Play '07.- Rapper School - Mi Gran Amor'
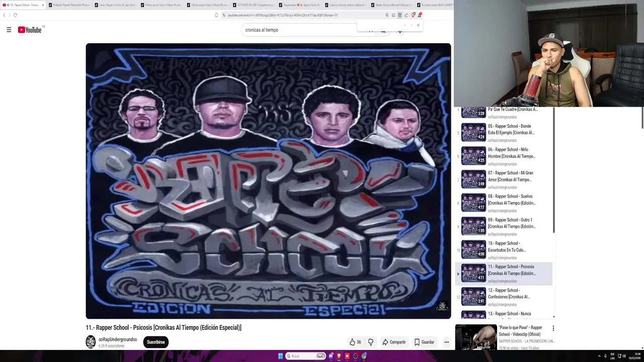The width and height of the screenshot is (644, 362). pyautogui.click(x=504, y=179)
